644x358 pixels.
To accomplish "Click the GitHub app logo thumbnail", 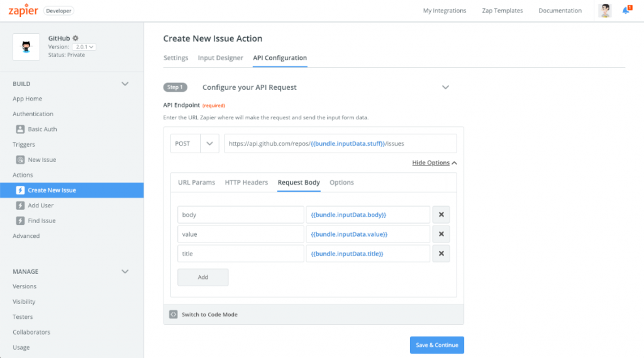I will pos(26,47).
